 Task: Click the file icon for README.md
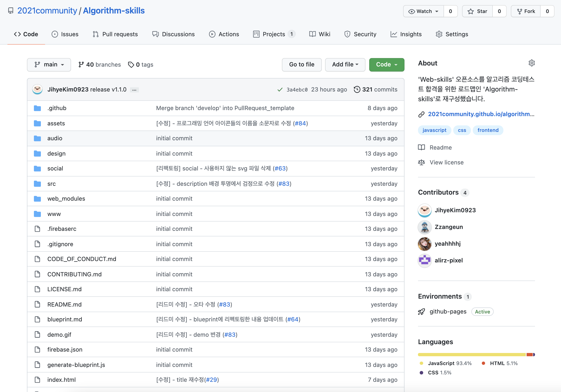(37, 304)
